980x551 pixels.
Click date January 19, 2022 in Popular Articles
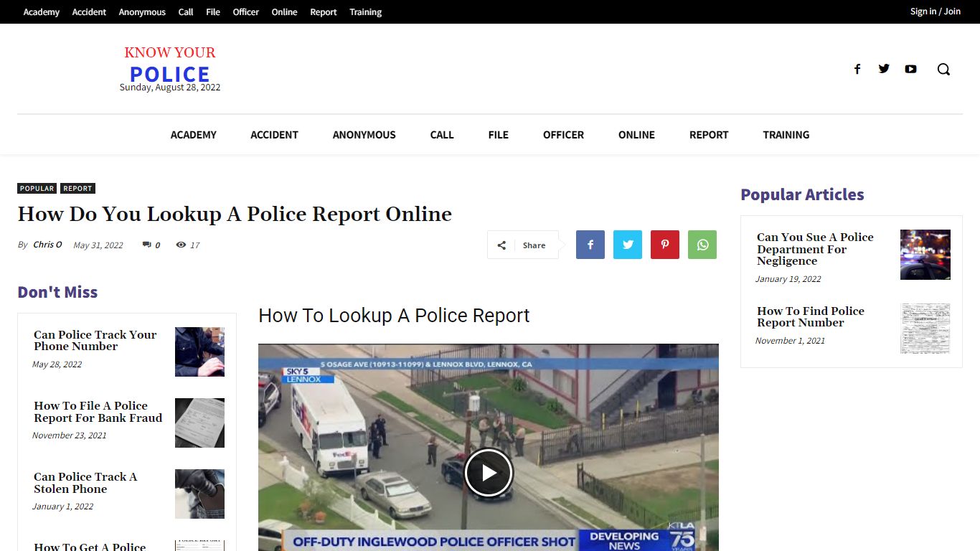pyautogui.click(x=788, y=279)
